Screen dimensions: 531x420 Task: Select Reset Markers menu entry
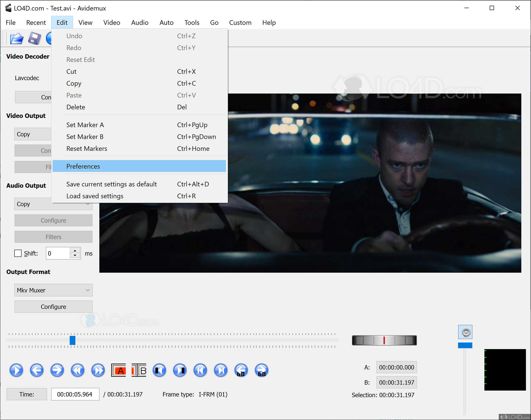(87, 148)
